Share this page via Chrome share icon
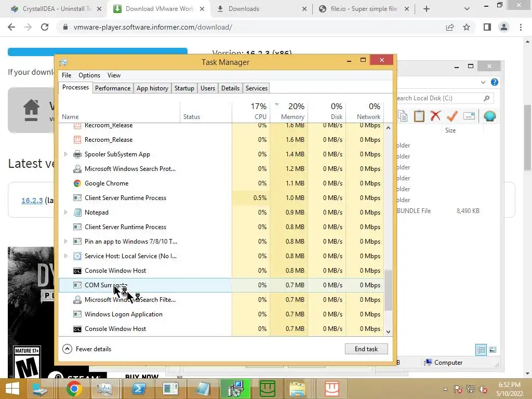This screenshot has height=399, width=532. (x=450, y=27)
